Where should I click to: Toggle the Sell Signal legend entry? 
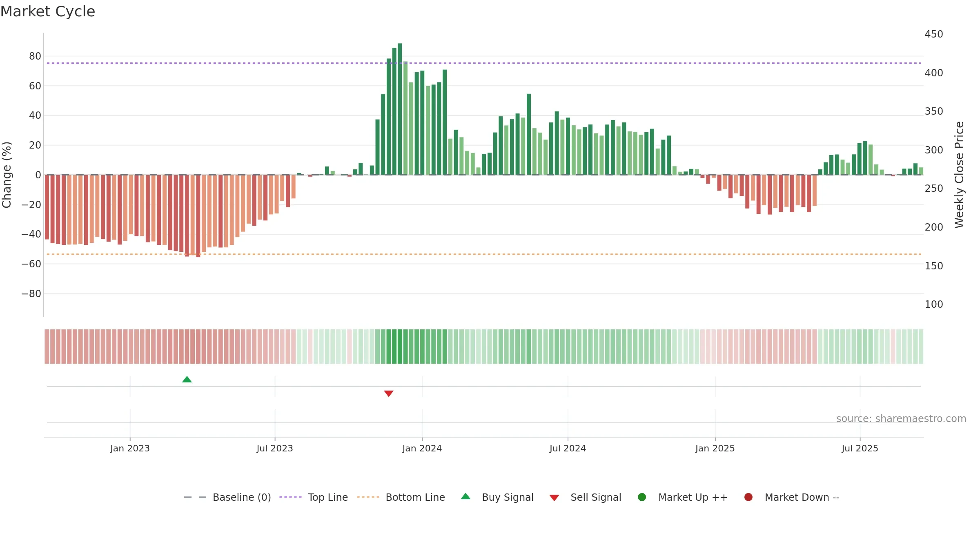click(585, 497)
